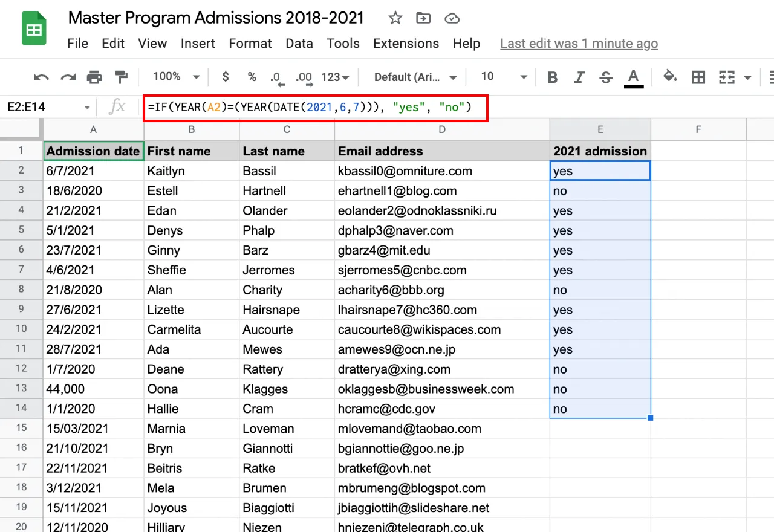Click the '2021 admission' header cell
The width and height of the screenshot is (774, 532).
pos(600,151)
